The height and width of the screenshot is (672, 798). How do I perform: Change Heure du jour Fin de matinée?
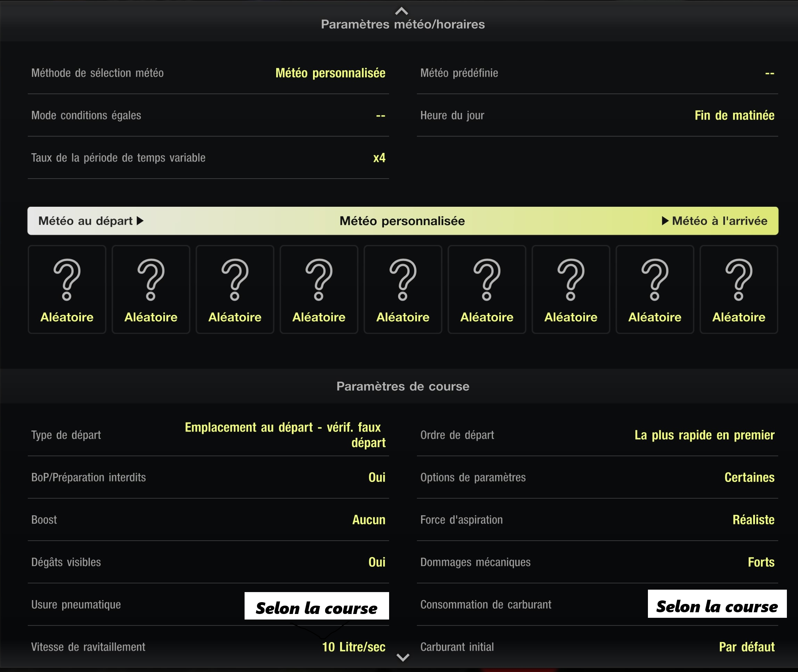click(x=734, y=115)
